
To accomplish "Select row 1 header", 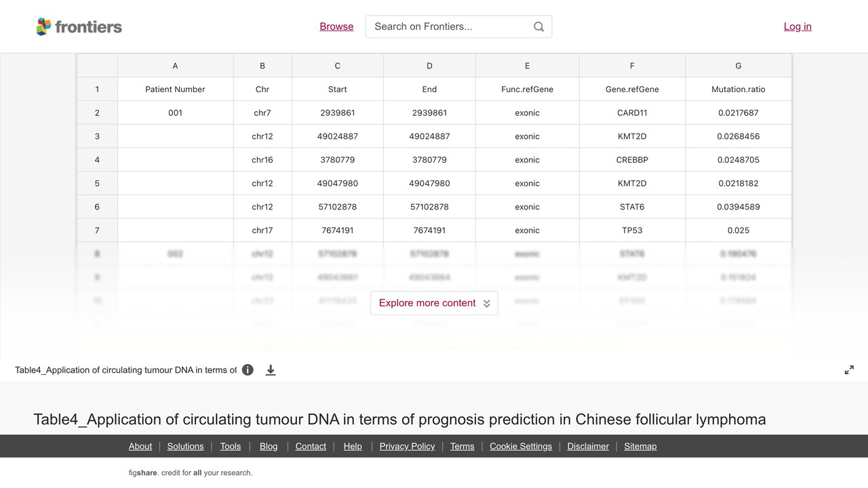I will click(x=97, y=89).
